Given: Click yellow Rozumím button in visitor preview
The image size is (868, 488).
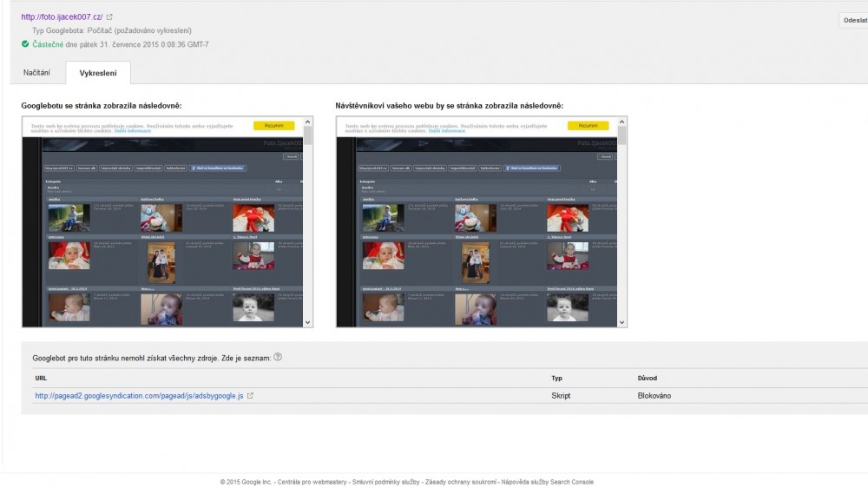Looking at the screenshot, I should (x=588, y=126).
